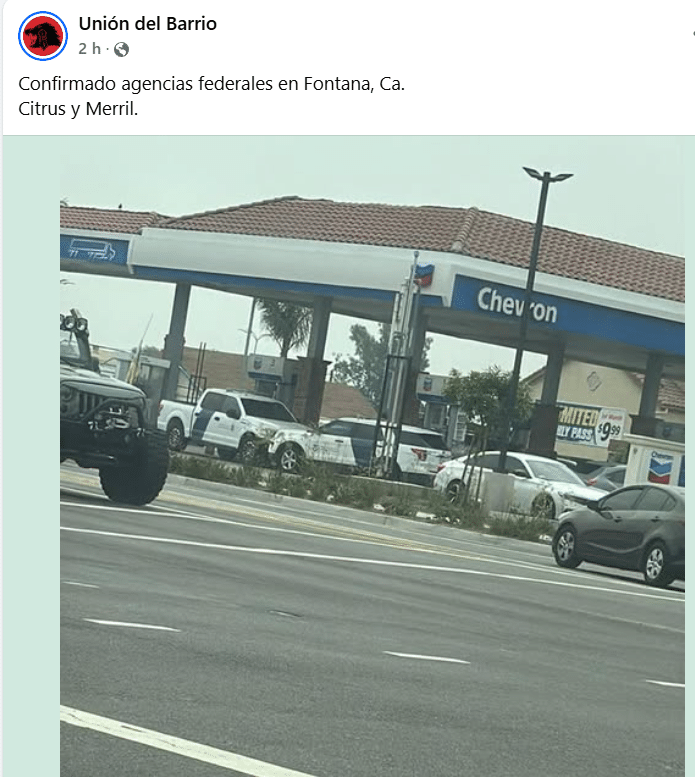Click the Chevron lettering on the canopy

(517, 305)
